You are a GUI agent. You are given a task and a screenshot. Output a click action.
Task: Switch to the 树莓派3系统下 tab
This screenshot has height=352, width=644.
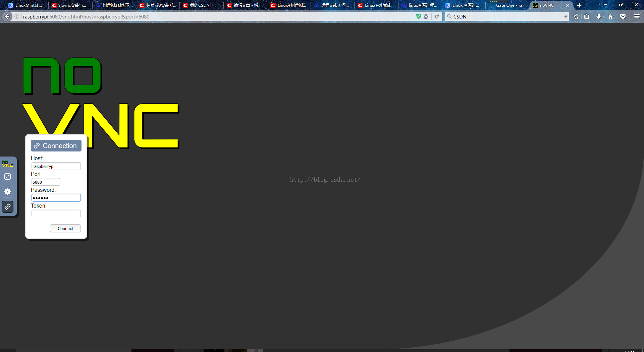(x=114, y=5)
